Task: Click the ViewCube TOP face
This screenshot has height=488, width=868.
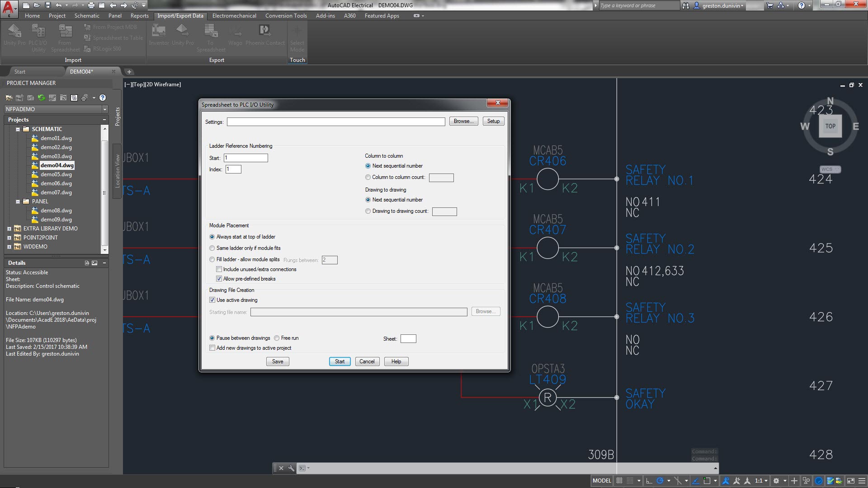Action: pyautogui.click(x=830, y=127)
